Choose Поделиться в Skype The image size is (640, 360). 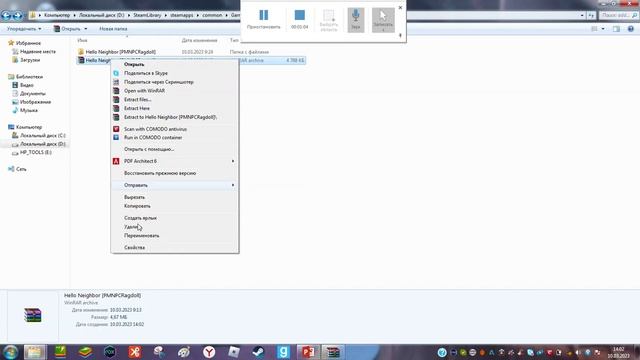(x=175, y=73)
